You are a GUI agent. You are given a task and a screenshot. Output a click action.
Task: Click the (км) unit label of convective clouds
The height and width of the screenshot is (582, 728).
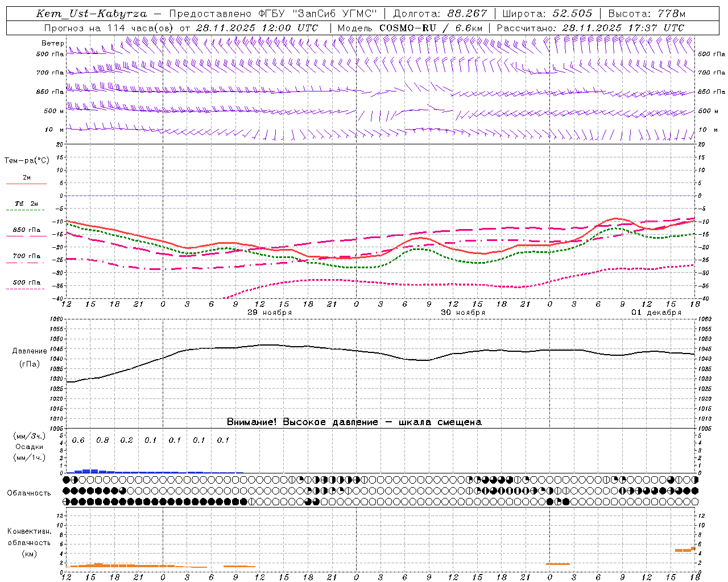pos(29,553)
